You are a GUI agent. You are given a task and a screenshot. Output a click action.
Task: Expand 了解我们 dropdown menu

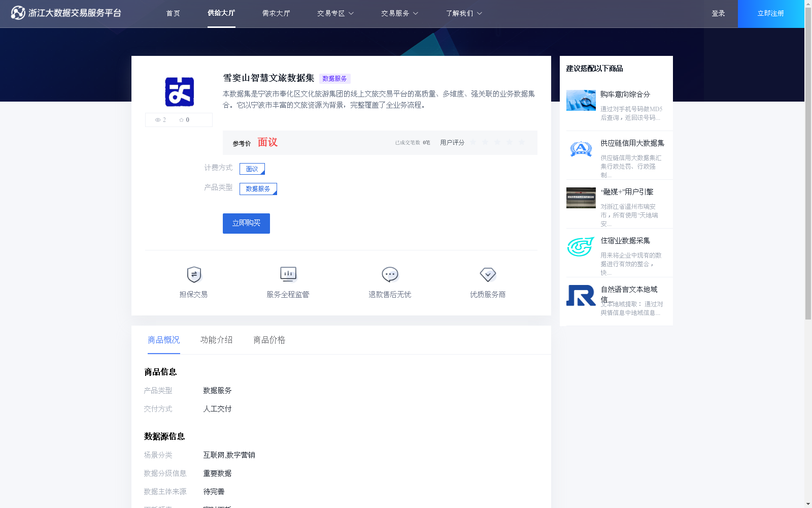464,13
